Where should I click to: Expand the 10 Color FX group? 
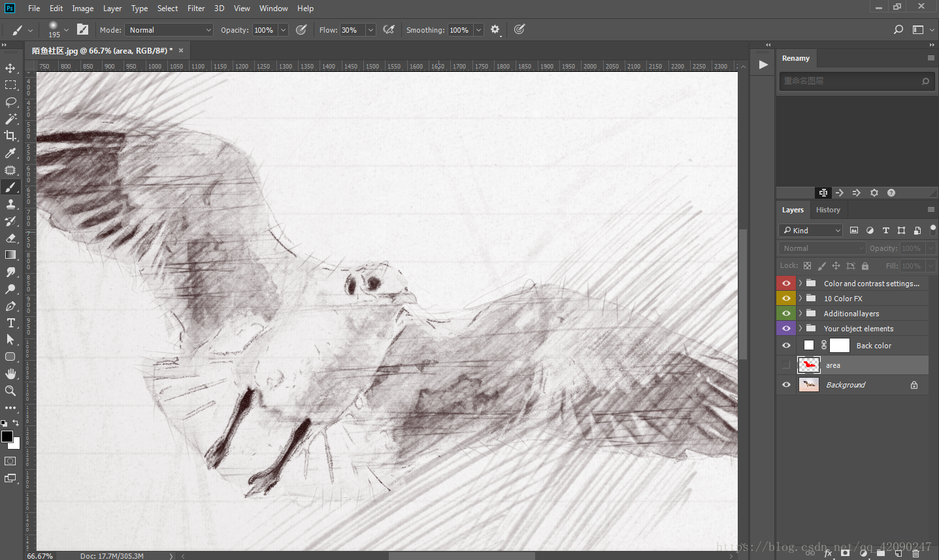(800, 298)
